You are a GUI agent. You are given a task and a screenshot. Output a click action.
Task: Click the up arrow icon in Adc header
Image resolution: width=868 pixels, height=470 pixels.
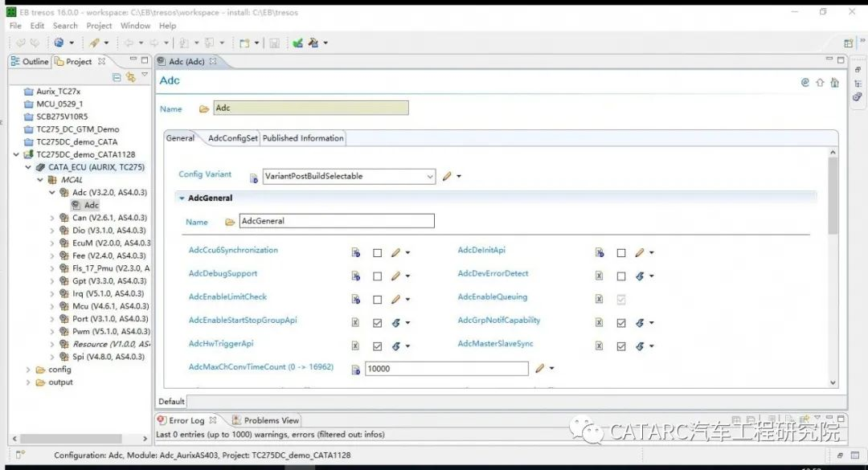coord(820,83)
